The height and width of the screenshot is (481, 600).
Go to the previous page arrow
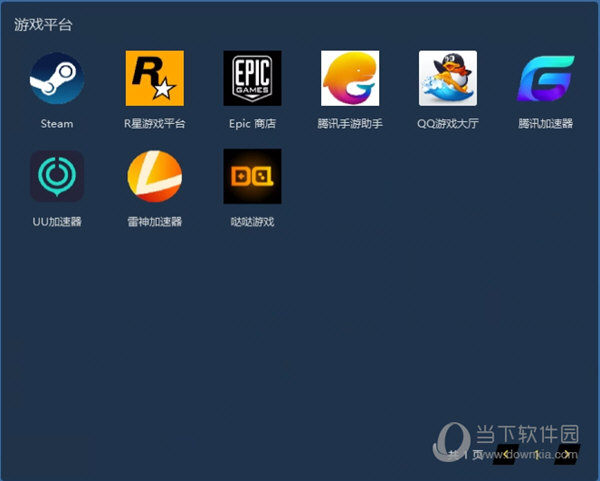(505, 454)
